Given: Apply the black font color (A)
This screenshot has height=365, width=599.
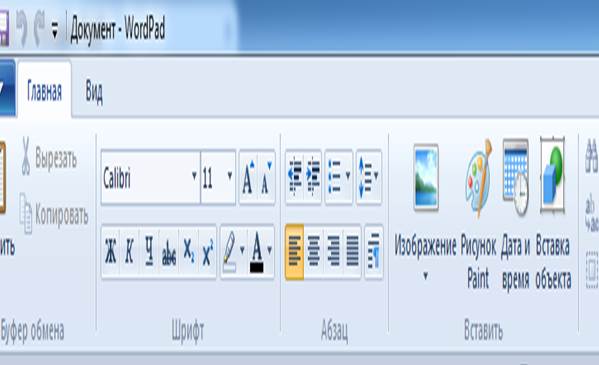Looking at the screenshot, I should (x=257, y=251).
